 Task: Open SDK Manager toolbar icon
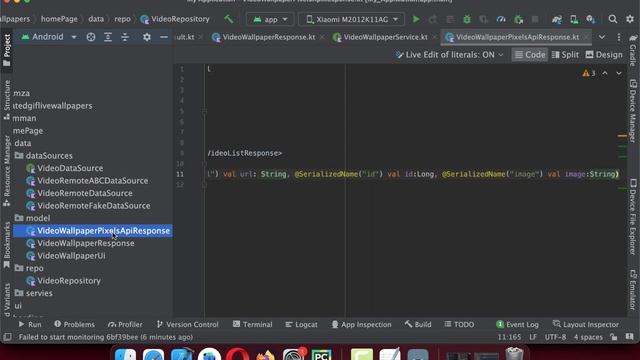pyautogui.click(x=591, y=19)
